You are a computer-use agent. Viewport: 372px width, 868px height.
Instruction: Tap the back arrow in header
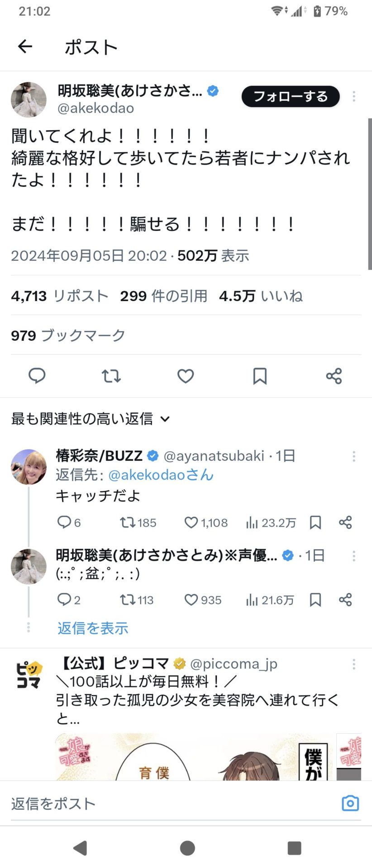click(25, 47)
